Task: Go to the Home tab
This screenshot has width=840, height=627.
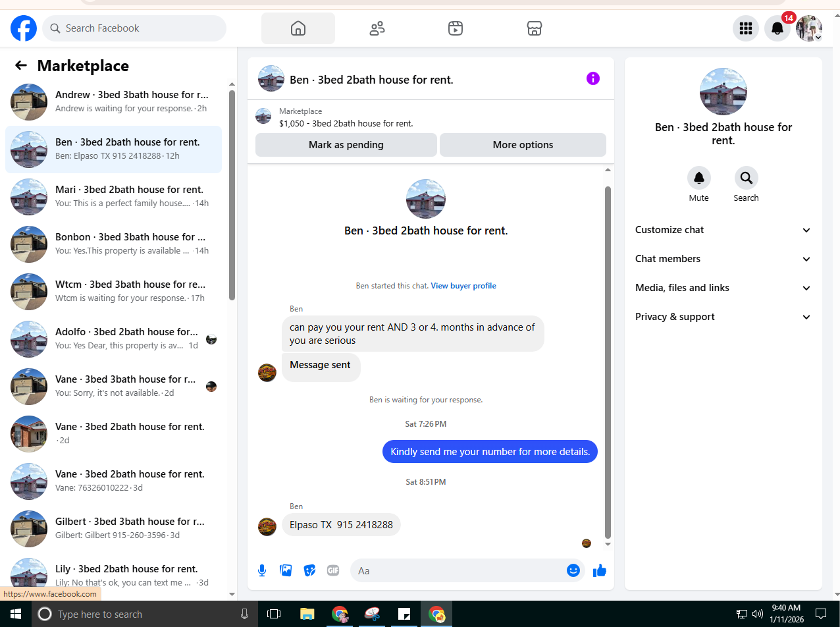Action: 298,28
